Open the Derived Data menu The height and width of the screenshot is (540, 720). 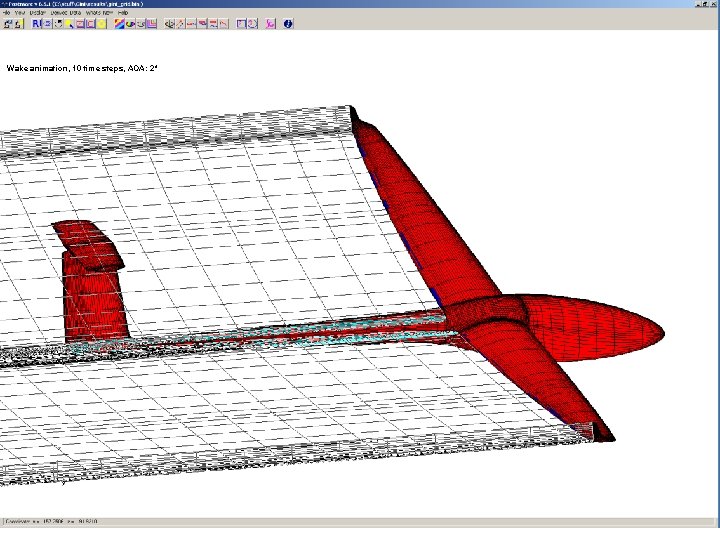(66, 13)
